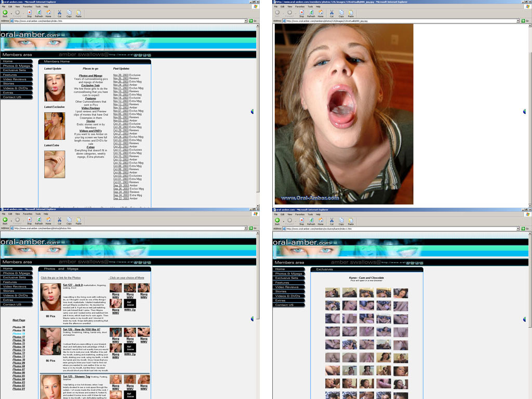The image size is (532, 399).
Task: Click Copy icon in bottom-right browser window
Action: click(341, 221)
